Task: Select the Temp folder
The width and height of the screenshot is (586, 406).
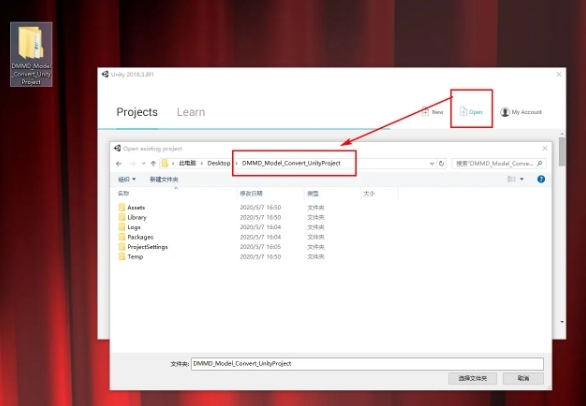Action: (x=135, y=257)
